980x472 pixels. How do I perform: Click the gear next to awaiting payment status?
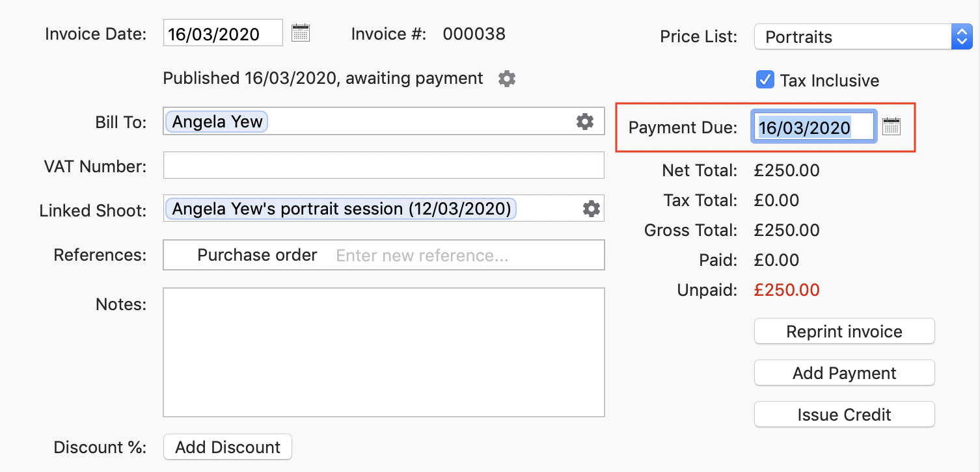click(506, 78)
